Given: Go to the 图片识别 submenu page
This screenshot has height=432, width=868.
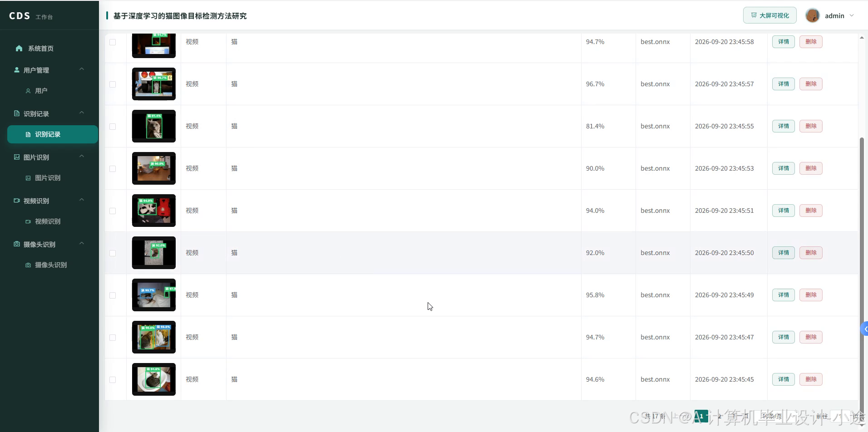Looking at the screenshot, I should tap(47, 178).
